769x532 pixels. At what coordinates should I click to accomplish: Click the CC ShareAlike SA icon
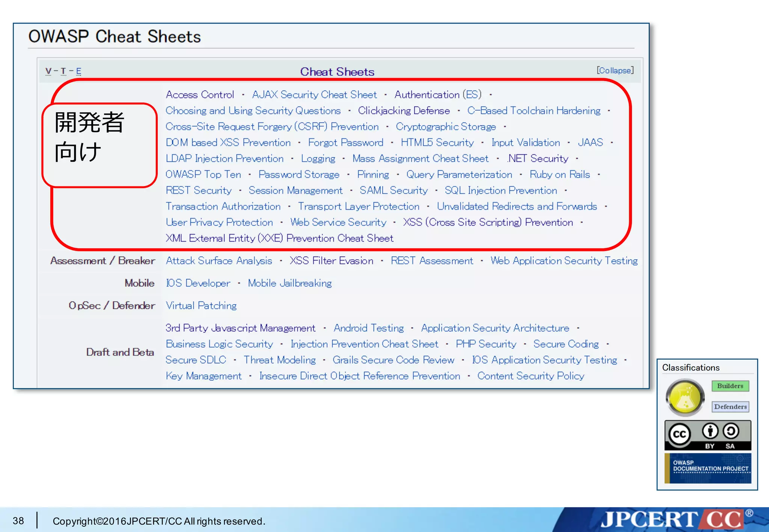pyautogui.click(x=731, y=432)
